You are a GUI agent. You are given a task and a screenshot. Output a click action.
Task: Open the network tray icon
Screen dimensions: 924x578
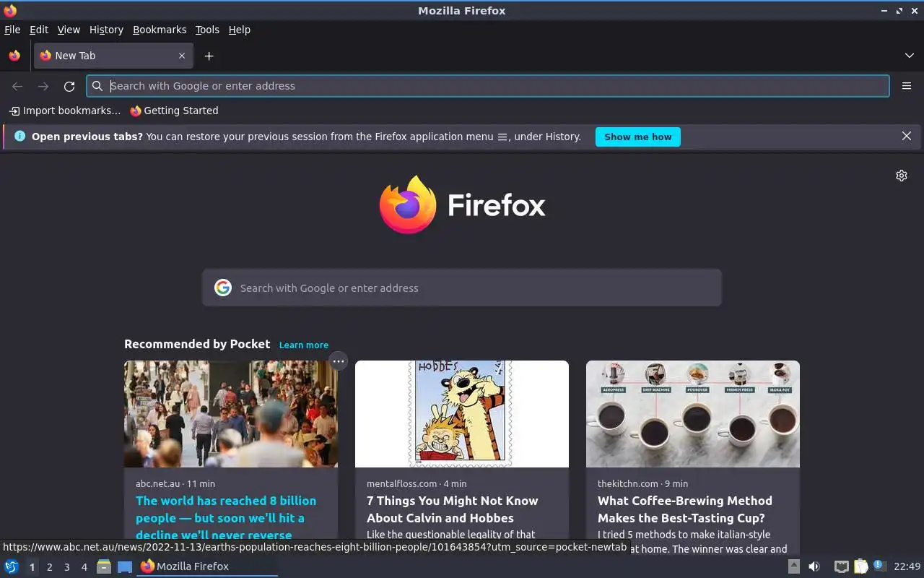click(841, 566)
